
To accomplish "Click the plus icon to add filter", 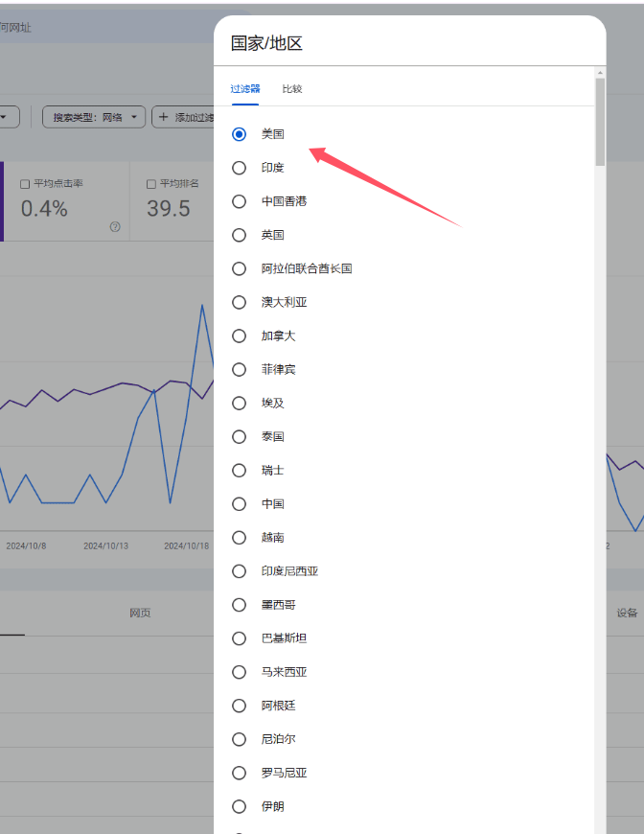I will point(163,117).
